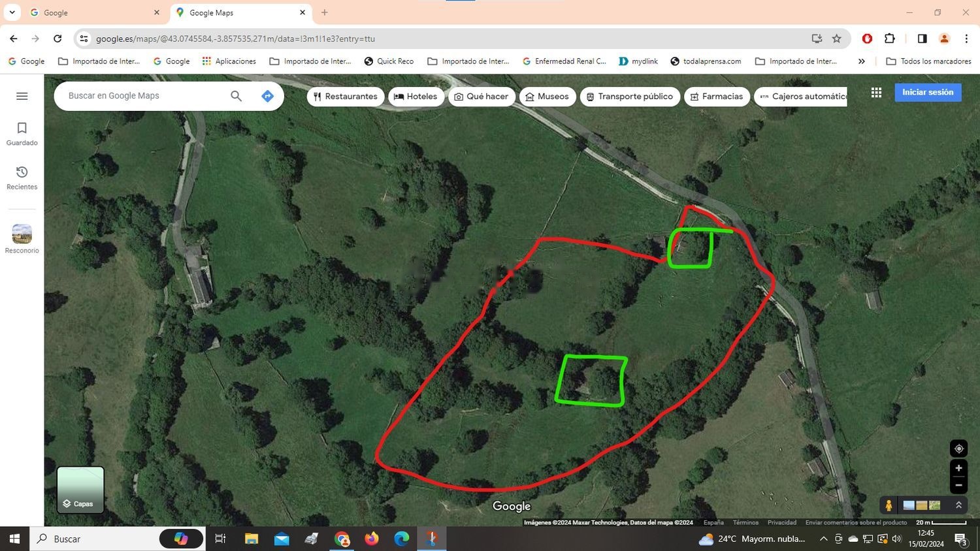This screenshot has width=980, height=551.
Task: Zoom in with the plus button
Action: point(958,468)
